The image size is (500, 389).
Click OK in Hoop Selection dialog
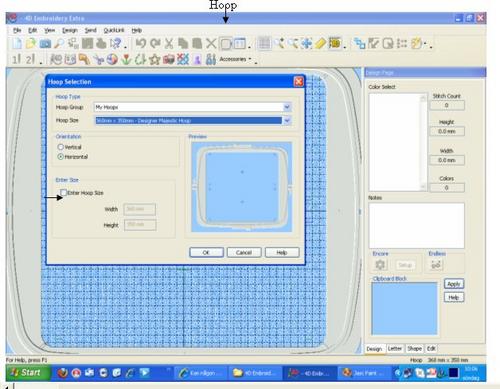[206, 252]
